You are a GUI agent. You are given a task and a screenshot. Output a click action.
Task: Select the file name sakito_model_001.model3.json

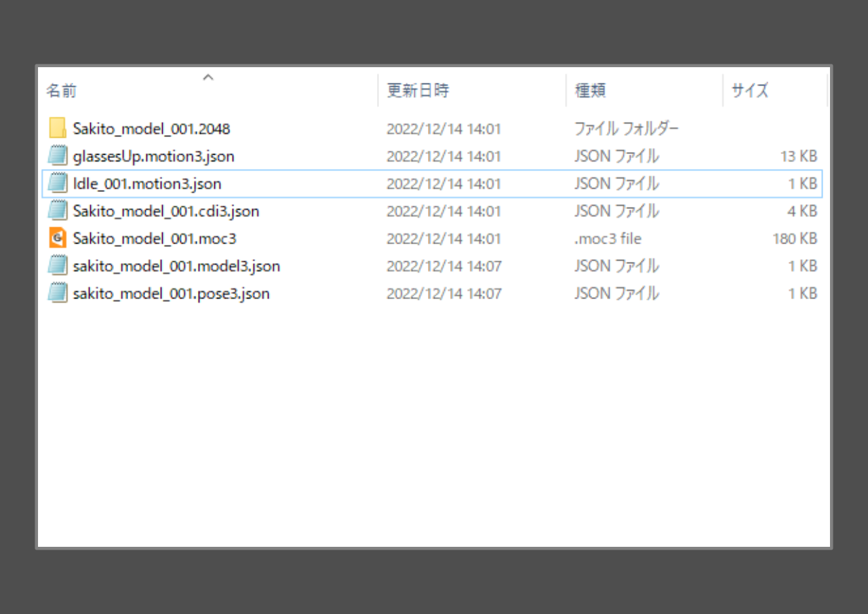176,266
